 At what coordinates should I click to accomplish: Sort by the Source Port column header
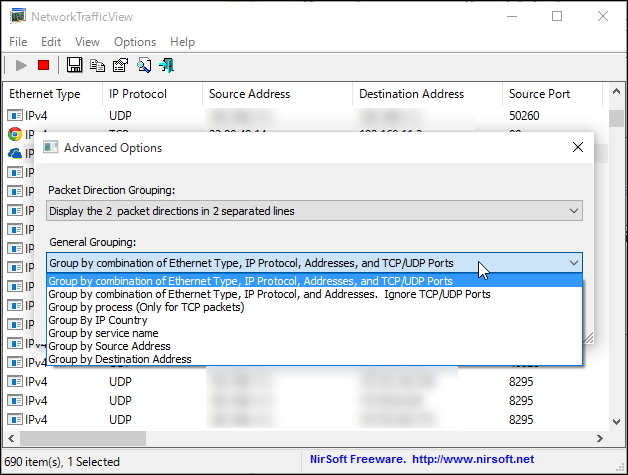[552, 94]
